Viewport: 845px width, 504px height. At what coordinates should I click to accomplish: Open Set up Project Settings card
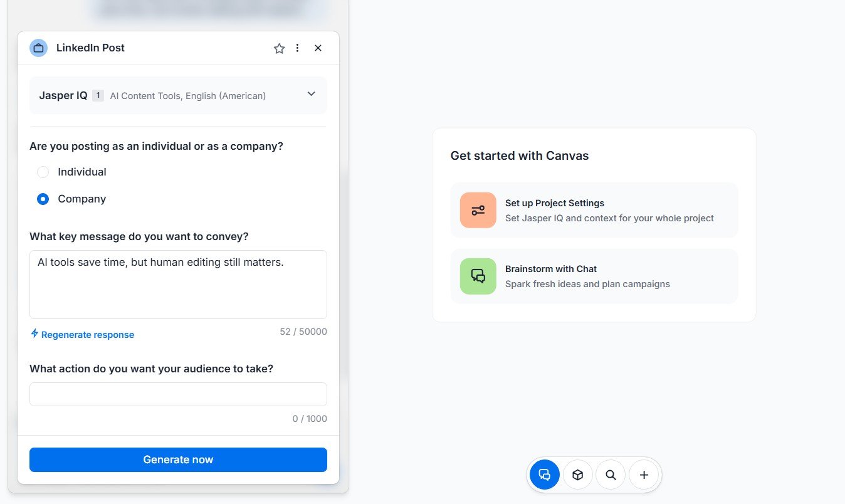point(594,210)
